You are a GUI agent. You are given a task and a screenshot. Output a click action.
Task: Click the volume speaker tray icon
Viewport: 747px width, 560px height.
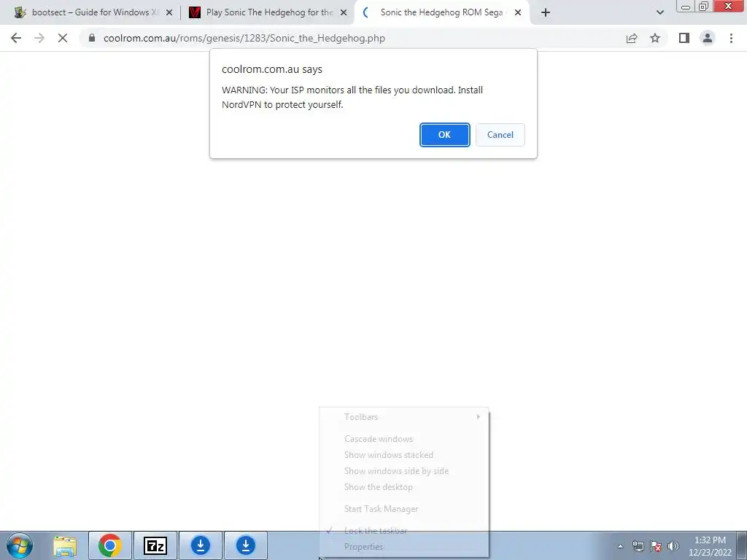click(x=673, y=546)
